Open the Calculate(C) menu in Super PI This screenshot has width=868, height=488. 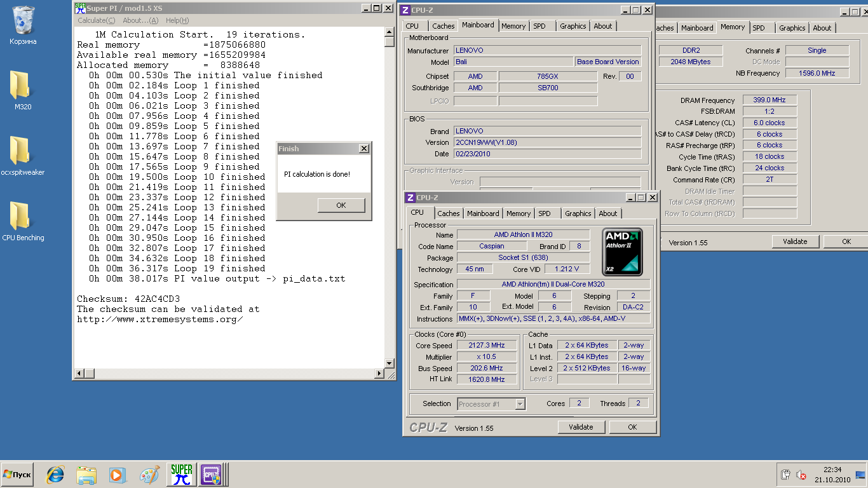click(x=97, y=20)
